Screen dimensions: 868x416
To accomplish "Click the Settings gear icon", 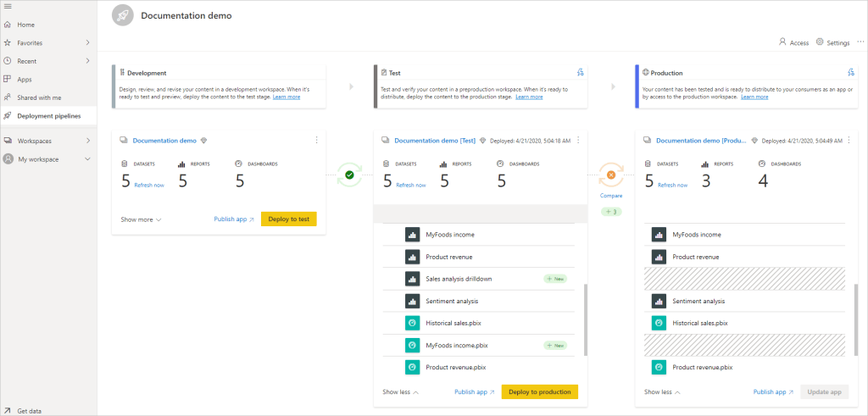I will click(820, 42).
